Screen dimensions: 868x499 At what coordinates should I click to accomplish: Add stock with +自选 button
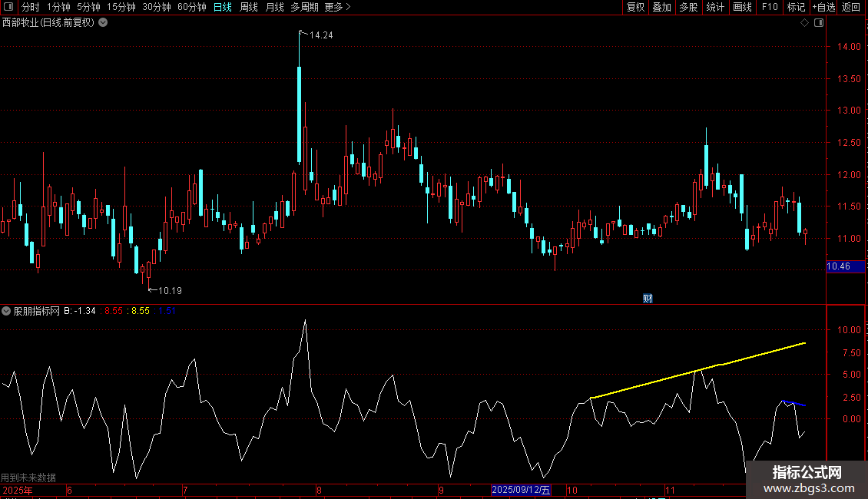[823, 7]
